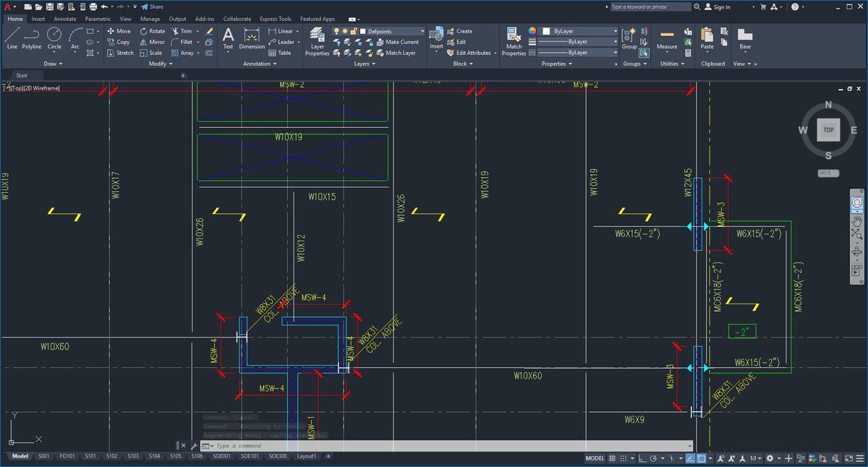Insert a Table annotation
The height and width of the screenshot is (467, 868).
(279, 53)
